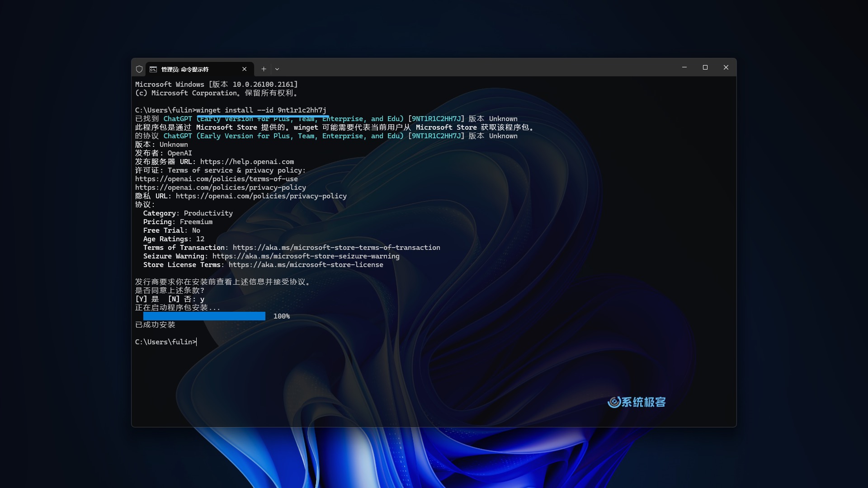Click the 版本: Unknown line
Viewport: 868px width, 488px height.
(161, 145)
